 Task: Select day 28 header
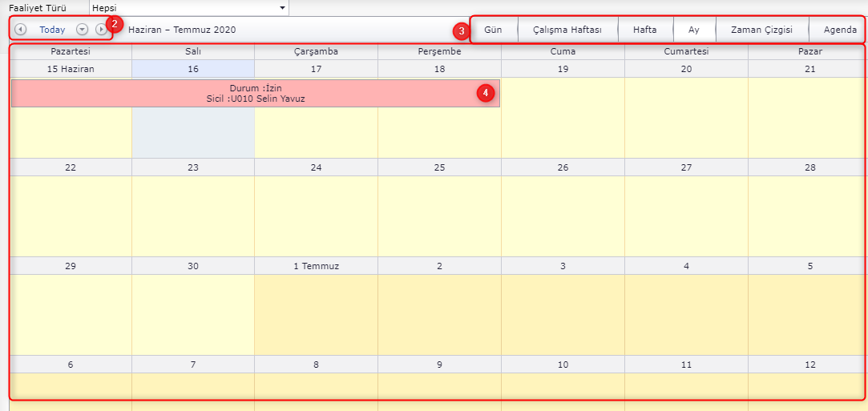809,167
